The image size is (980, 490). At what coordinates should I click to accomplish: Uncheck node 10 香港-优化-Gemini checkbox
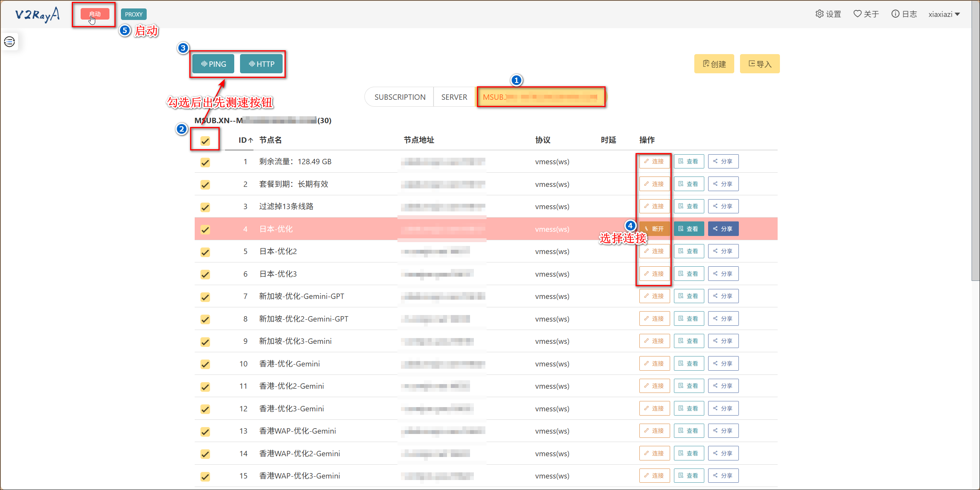(205, 364)
